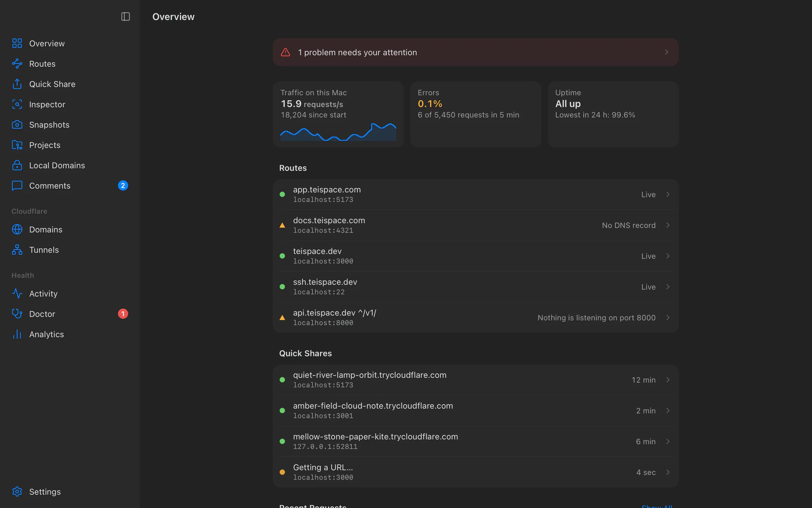Click the Settings gear icon
Viewport: 812px width, 508px height.
[17, 491]
